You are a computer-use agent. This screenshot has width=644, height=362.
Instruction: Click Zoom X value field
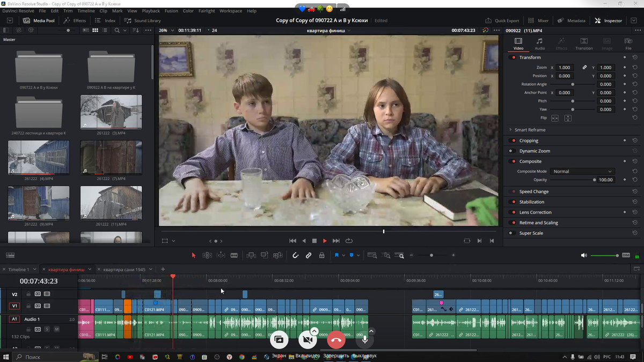pyautogui.click(x=565, y=68)
